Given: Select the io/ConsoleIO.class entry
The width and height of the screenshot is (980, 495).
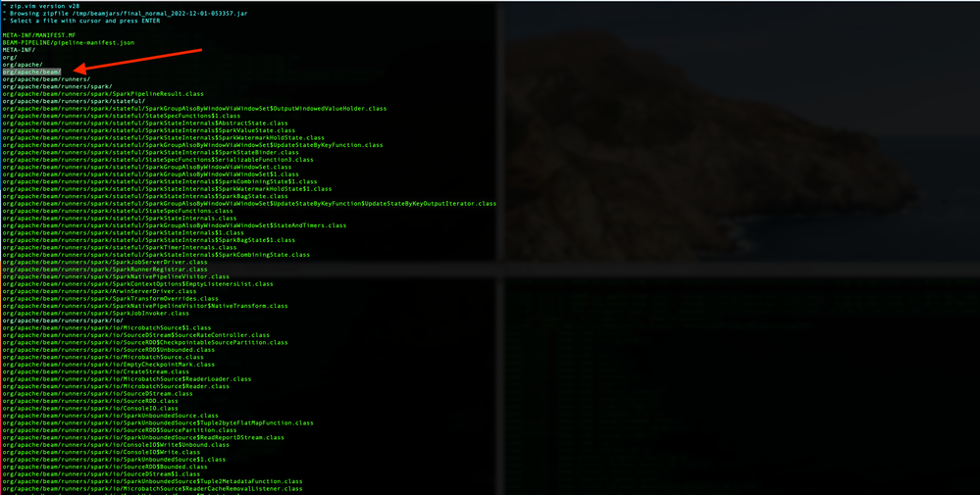Looking at the screenshot, I should click(89, 408).
